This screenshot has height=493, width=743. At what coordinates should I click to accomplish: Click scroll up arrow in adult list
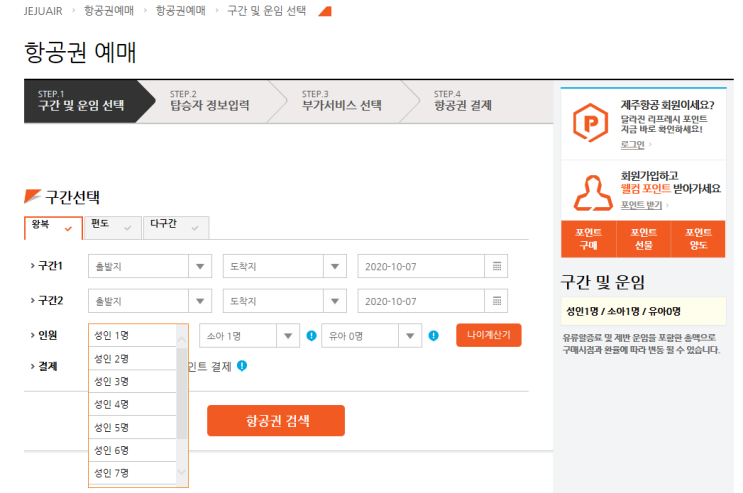click(x=182, y=340)
